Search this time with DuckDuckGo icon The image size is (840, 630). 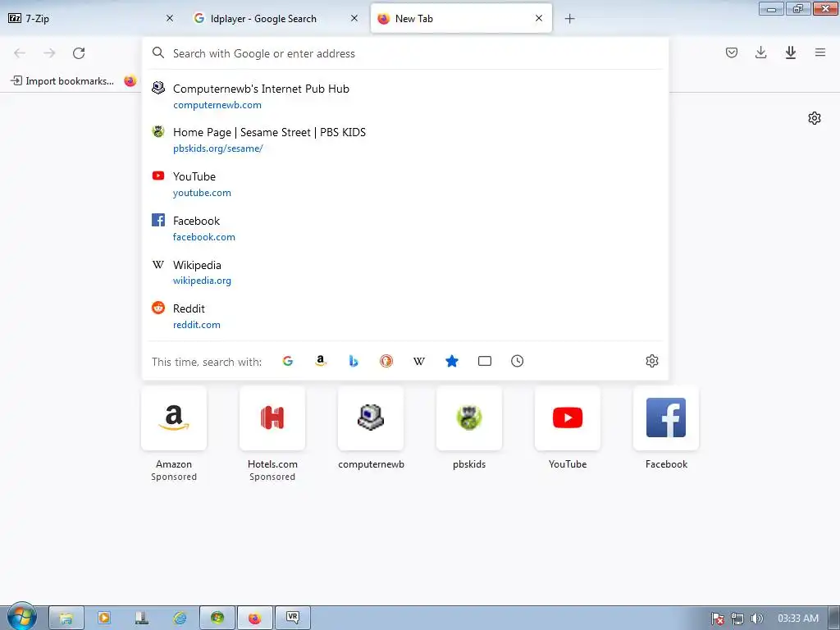pyautogui.click(x=386, y=361)
